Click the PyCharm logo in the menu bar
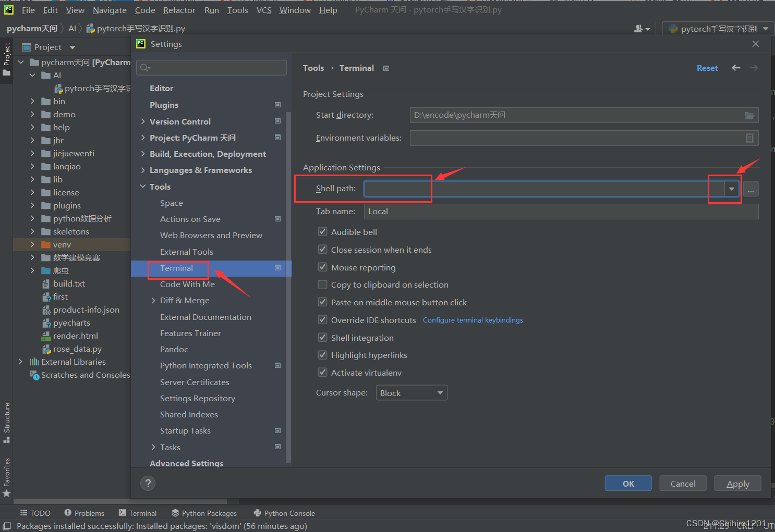The width and height of the screenshot is (775, 532). pos(9,9)
